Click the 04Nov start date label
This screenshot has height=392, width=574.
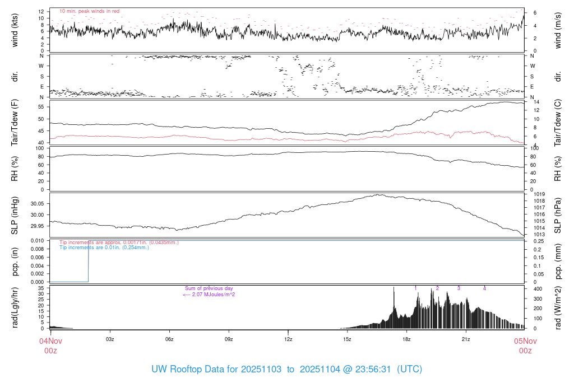tap(50, 340)
